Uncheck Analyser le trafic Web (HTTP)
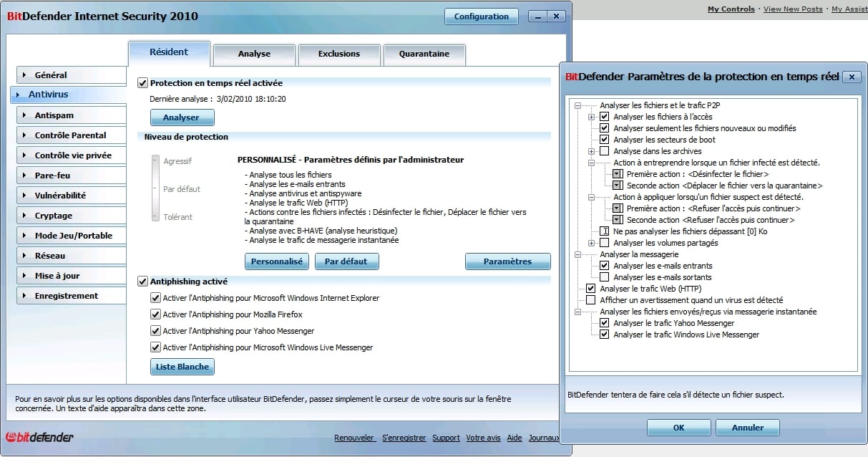 (x=591, y=289)
